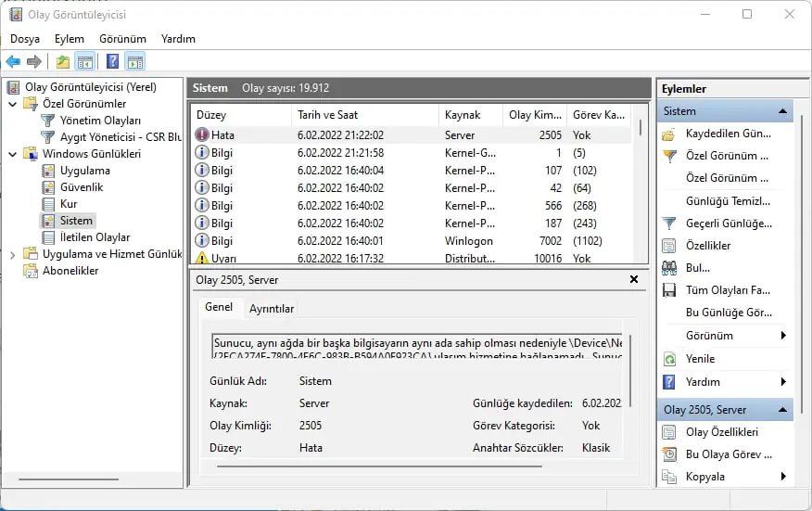812x511 pixels.
Task: Click the Bul binoculars icon
Action: pyautogui.click(x=669, y=268)
